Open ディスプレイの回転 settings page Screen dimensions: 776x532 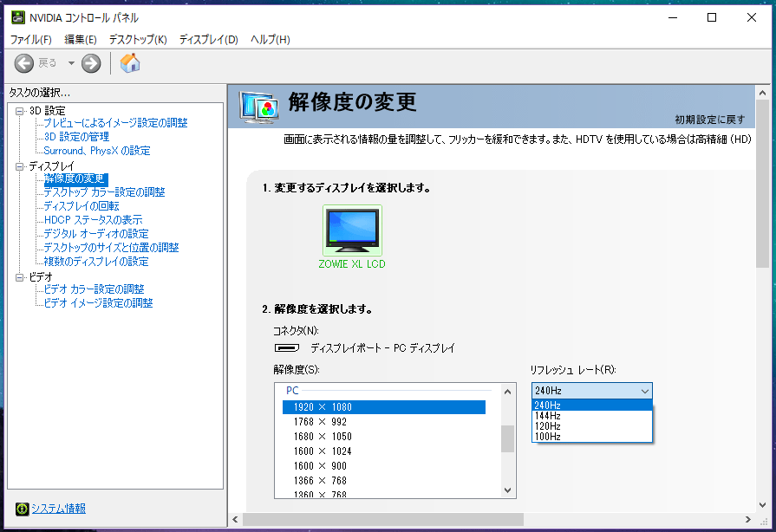[82, 206]
